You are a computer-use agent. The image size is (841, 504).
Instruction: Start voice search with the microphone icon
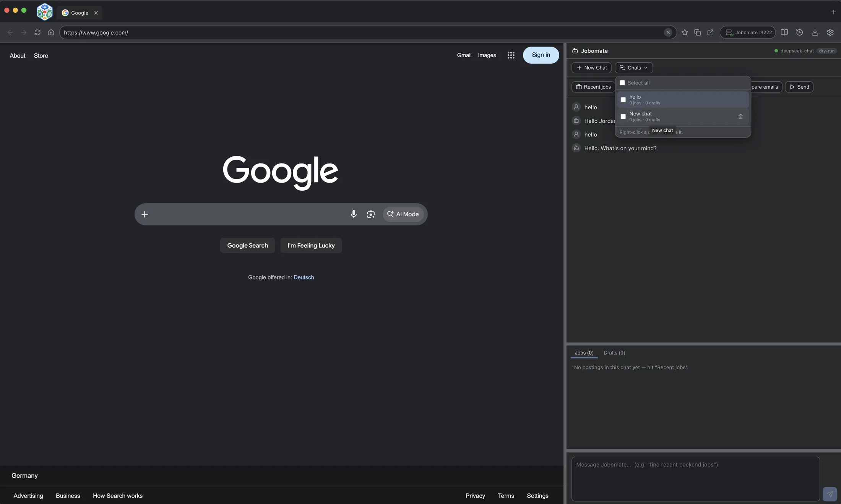click(x=354, y=214)
